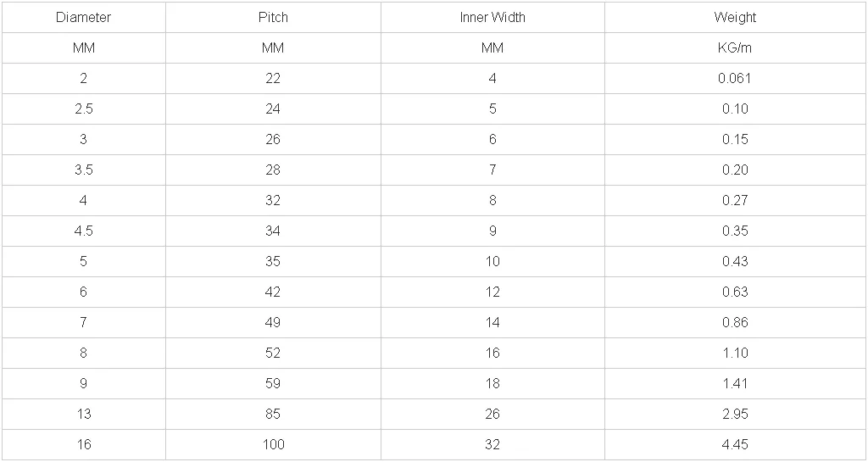Click the 0.061 weight value
The image size is (868, 462).
[735, 78]
